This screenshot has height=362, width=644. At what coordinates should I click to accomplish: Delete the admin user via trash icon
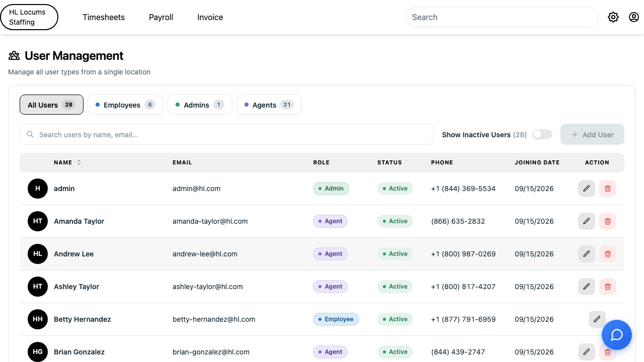coord(608,189)
